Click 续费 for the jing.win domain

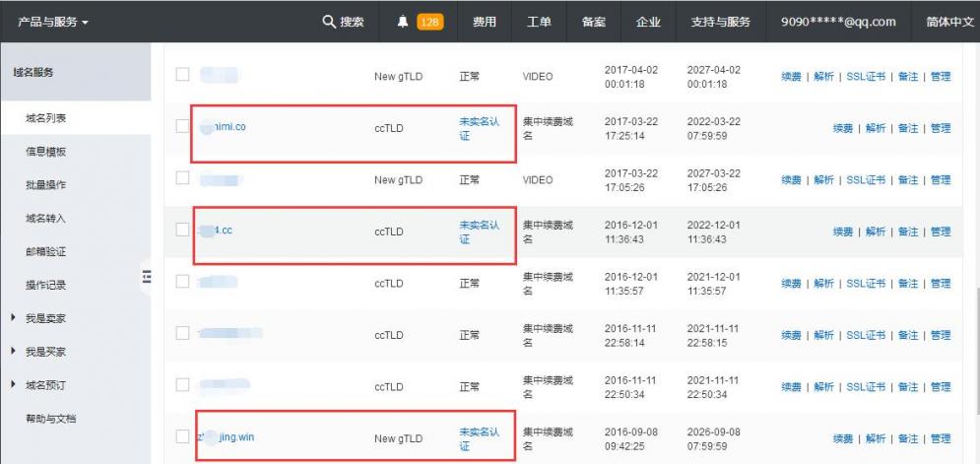[843, 438]
